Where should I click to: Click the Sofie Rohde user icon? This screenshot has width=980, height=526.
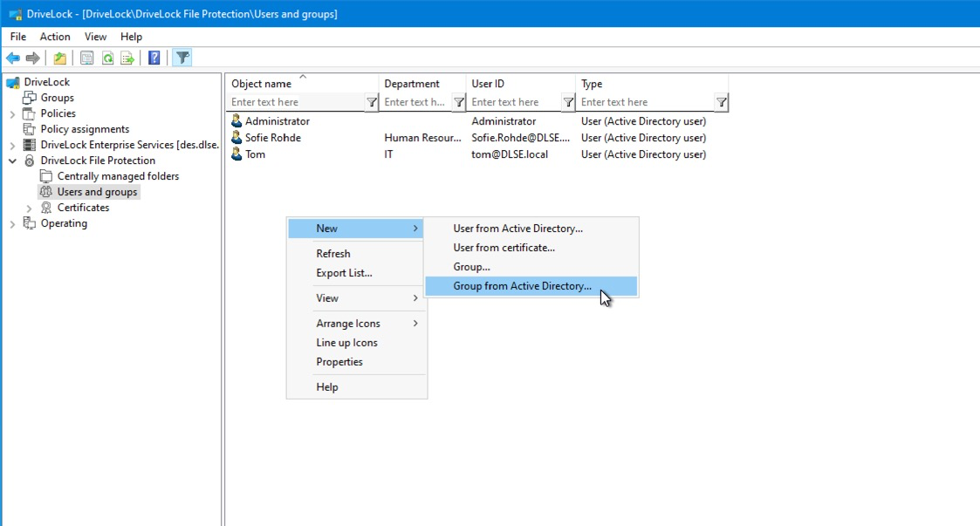click(x=236, y=138)
